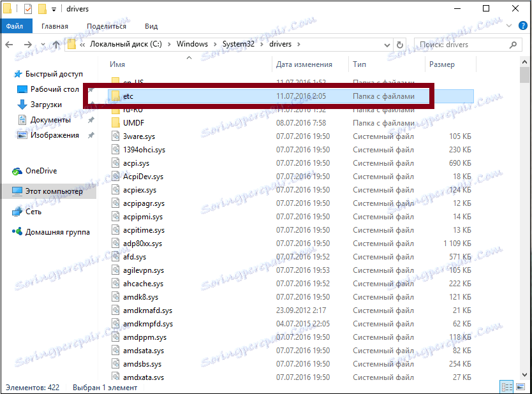The width and height of the screenshot is (532, 394).
Task: Click the Back navigation arrow
Action: pos(9,45)
